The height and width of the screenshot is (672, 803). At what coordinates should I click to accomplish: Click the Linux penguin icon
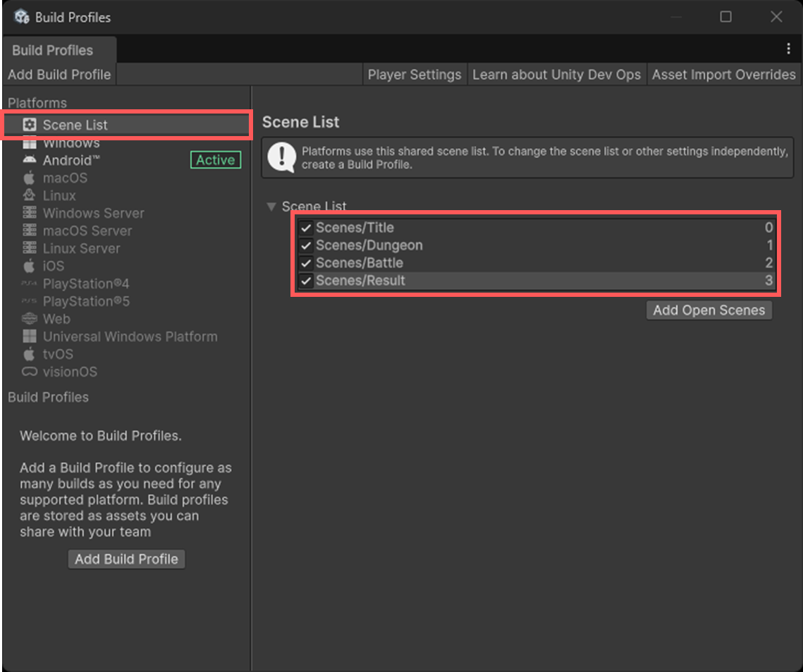point(29,195)
